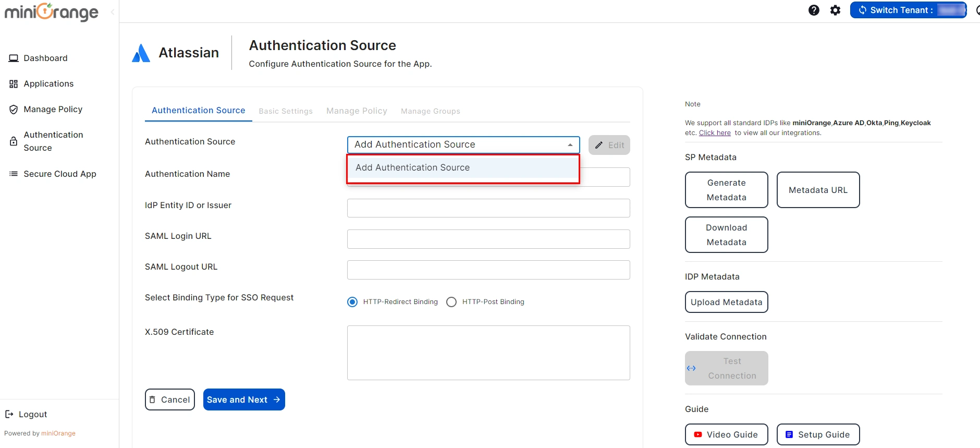Focus the IdP Entity ID or Issuer field

(488, 208)
